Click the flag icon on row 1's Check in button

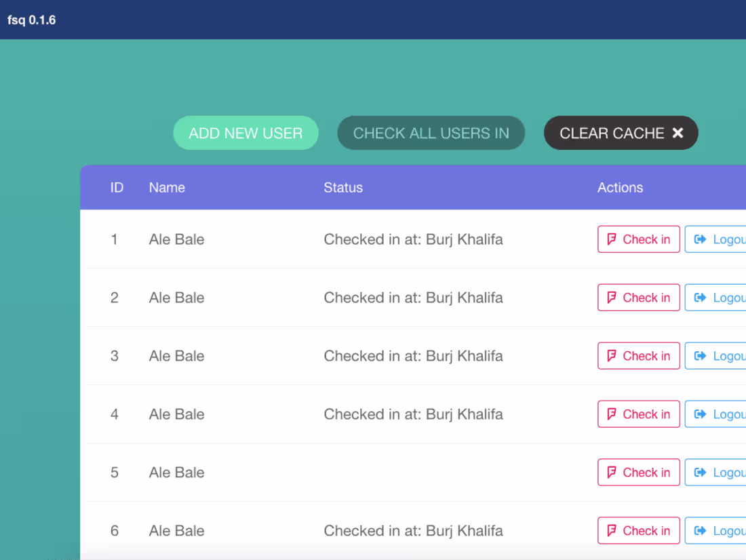coord(610,239)
